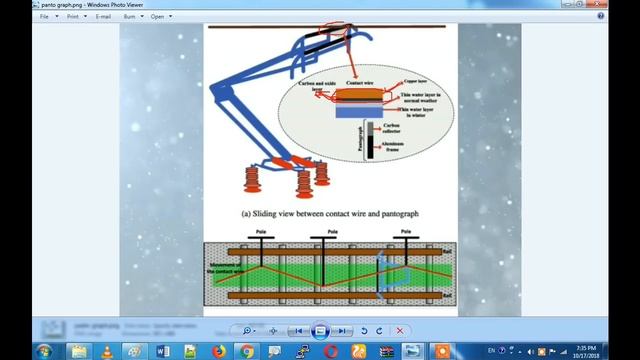Open the Print menu

tap(73, 17)
